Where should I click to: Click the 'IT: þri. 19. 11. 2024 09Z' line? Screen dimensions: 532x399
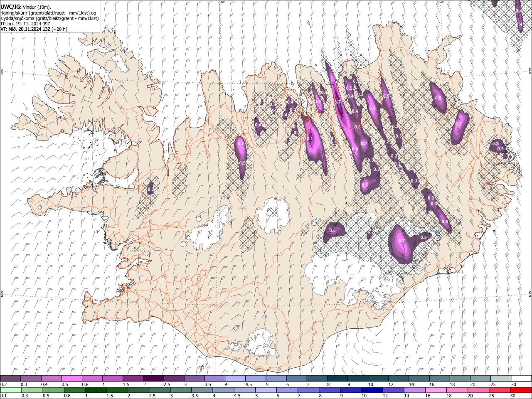pos(25,24)
